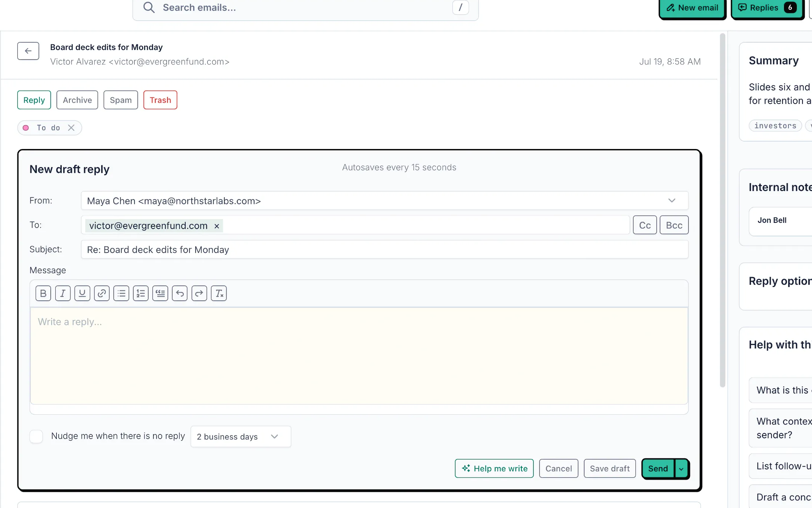Toggle italic formatting in message toolbar
Image resolution: width=812 pixels, height=508 pixels.
(63, 293)
